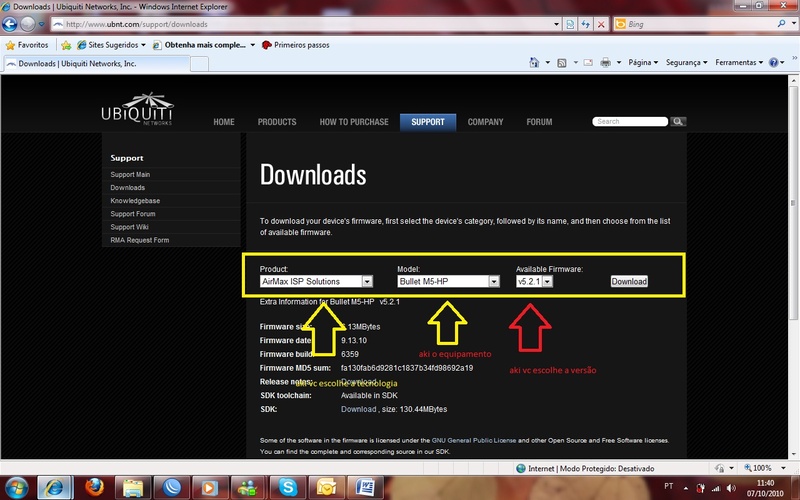Image resolution: width=800 pixels, height=500 pixels.
Task: Select the Downloads | Ubiquiti Networks browser tab
Action: click(x=96, y=63)
